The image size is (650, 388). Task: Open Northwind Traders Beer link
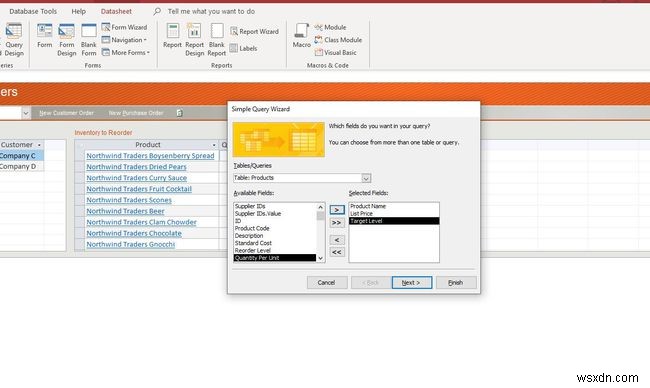point(125,211)
